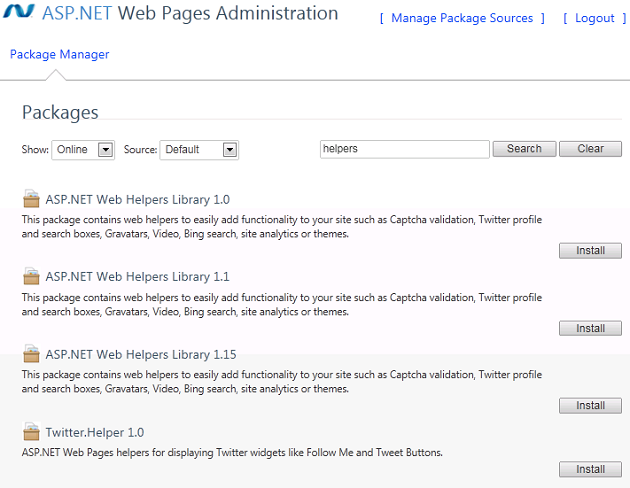The width and height of the screenshot is (630, 488).
Task: Open ASP.NET Web Helpers Library 1.0 title
Action: (137, 200)
